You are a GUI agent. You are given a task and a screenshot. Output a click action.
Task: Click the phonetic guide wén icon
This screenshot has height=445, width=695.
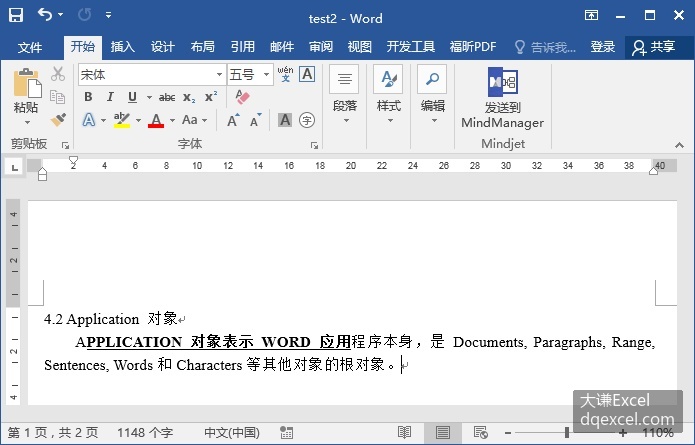pyautogui.click(x=285, y=74)
